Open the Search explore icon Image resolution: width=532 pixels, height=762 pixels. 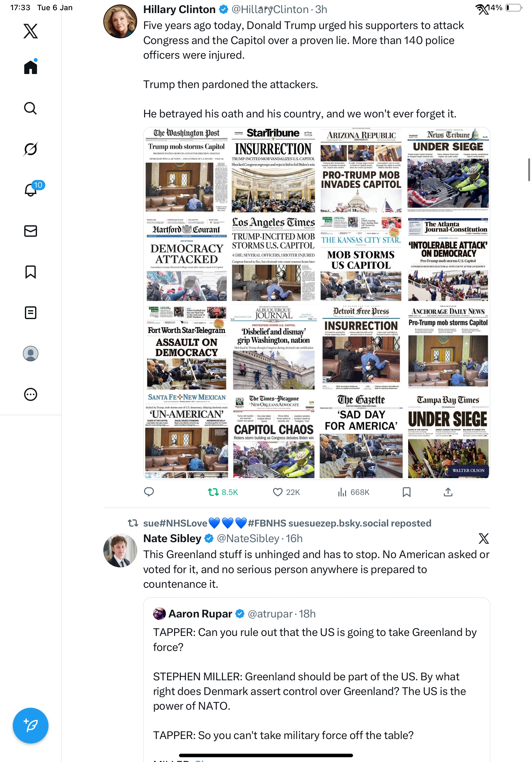(x=31, y=108)
